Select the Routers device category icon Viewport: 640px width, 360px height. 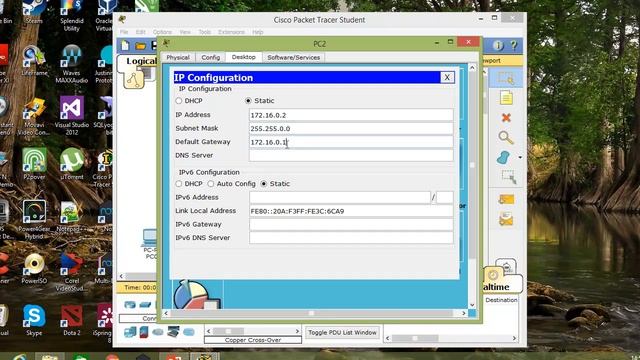130,304
